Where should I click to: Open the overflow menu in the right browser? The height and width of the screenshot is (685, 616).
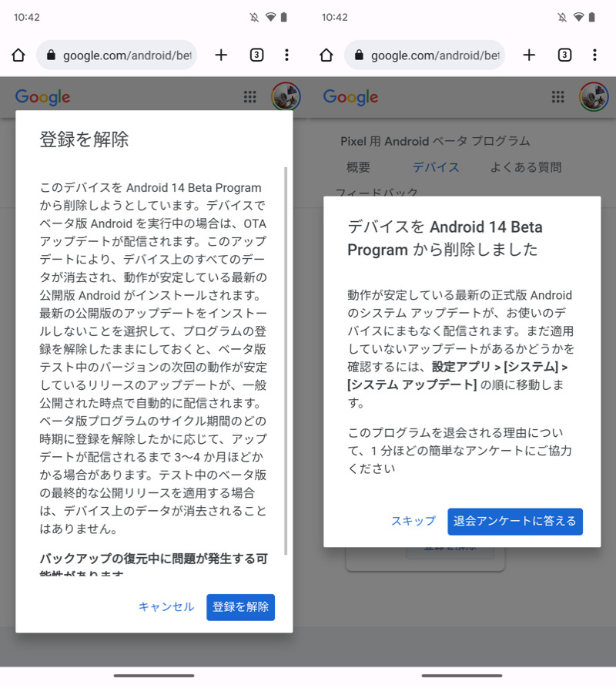point(595,55)
